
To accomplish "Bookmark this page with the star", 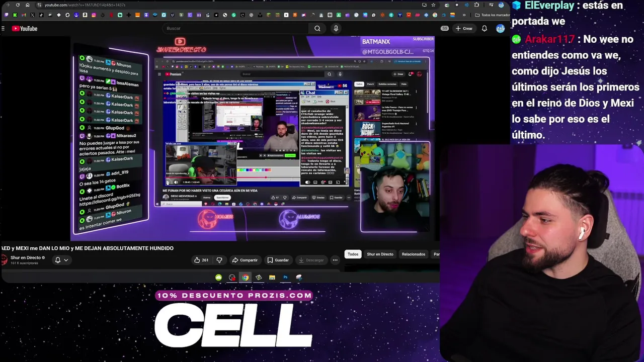I will 433,5.
